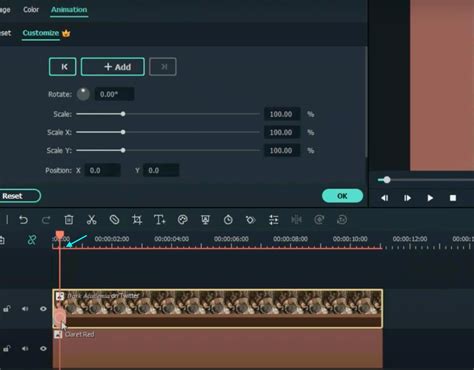The height and width of the screenshot is (370, 474).
Task: Confirm with the OK button
Action: (x=342, y=196)
